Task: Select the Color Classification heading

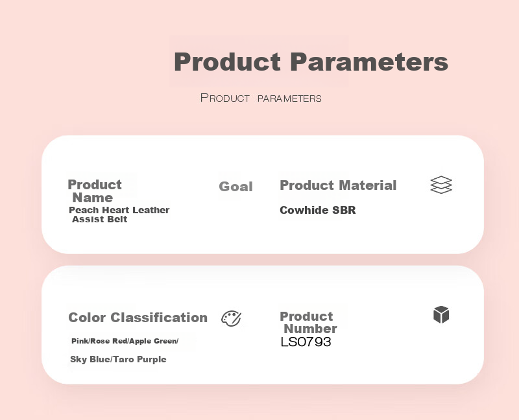Action: click(138, 318)
